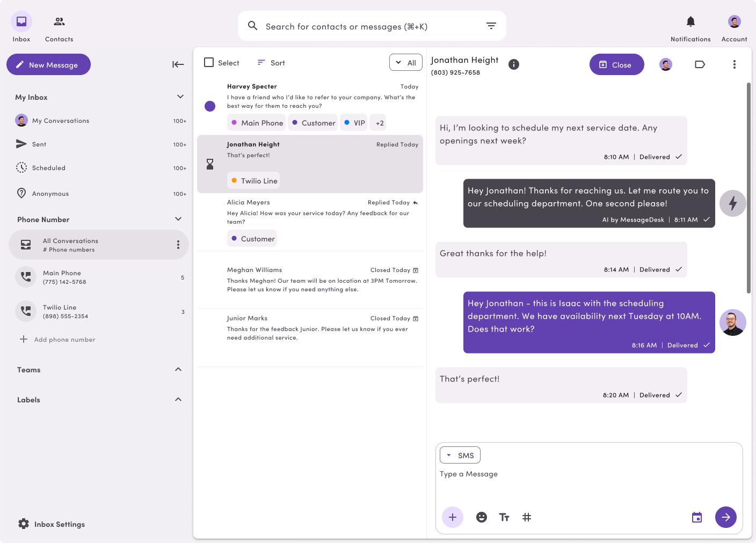Click the text formatting icon in the composer
Viewport: 756px width, 544px height.
(504, 517)
